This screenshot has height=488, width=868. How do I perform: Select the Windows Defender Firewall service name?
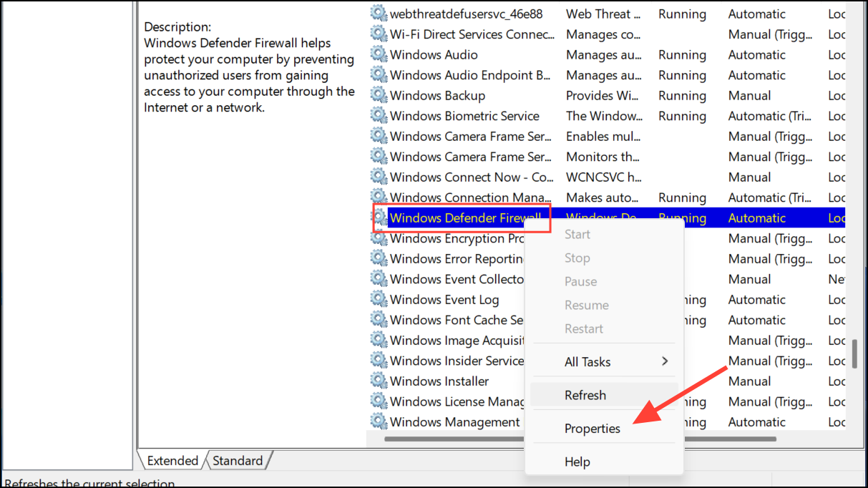click(465, 218)
